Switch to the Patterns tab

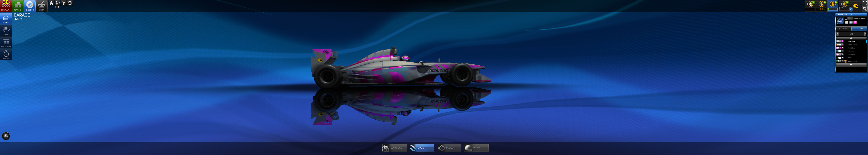click(x=843, y=29)
